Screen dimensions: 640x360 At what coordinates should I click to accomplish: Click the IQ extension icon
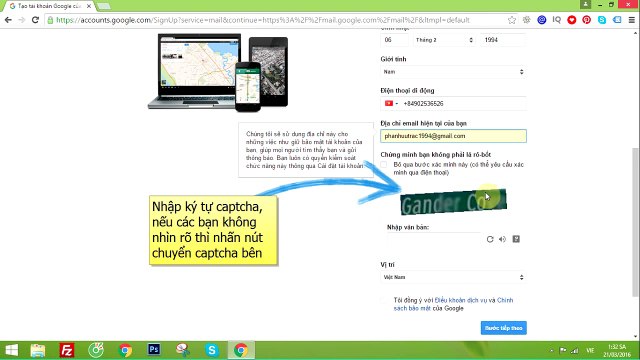click(556, 20)
